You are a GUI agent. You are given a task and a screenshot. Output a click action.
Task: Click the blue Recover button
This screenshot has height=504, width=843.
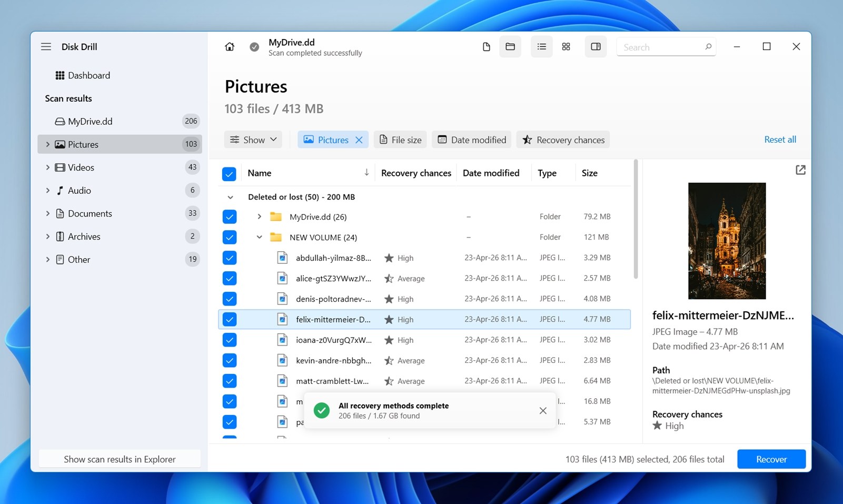point(771,459)
